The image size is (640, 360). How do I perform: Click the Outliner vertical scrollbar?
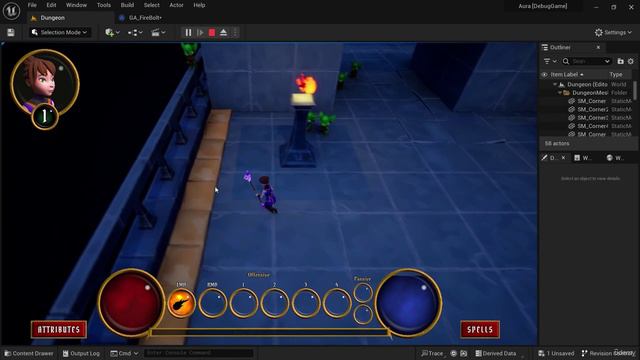pos(635,90)
